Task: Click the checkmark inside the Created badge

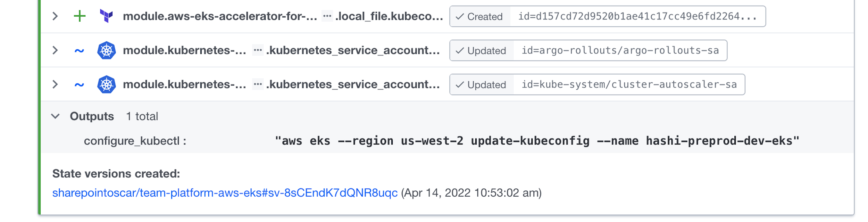Action: 460,16
